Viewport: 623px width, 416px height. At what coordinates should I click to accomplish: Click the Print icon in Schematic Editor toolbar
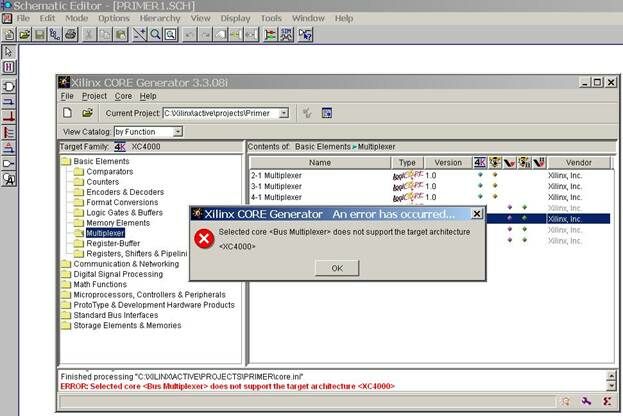[71, 35]
